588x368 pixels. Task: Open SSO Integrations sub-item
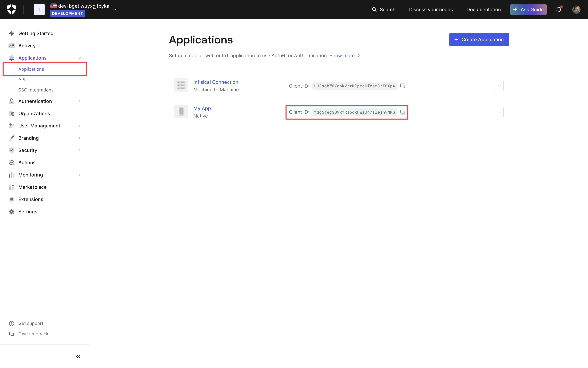(x=36, y=90)
